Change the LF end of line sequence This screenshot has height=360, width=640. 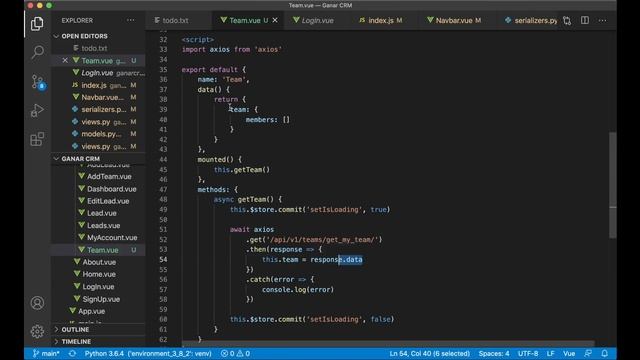pos(551,353)
